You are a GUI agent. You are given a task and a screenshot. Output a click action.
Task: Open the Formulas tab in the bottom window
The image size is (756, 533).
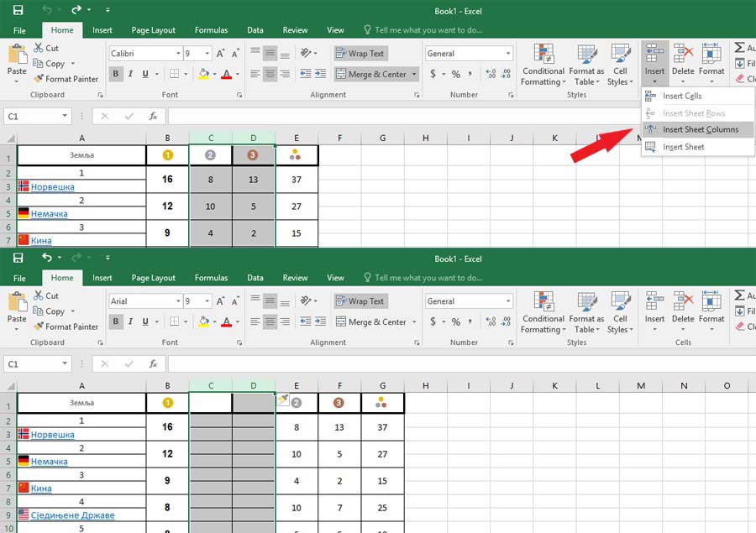211,278
